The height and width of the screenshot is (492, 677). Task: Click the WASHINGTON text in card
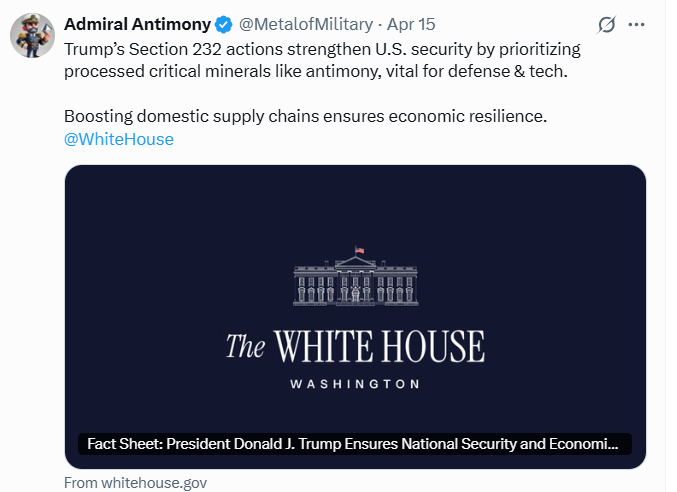click(x=355, y=384)
